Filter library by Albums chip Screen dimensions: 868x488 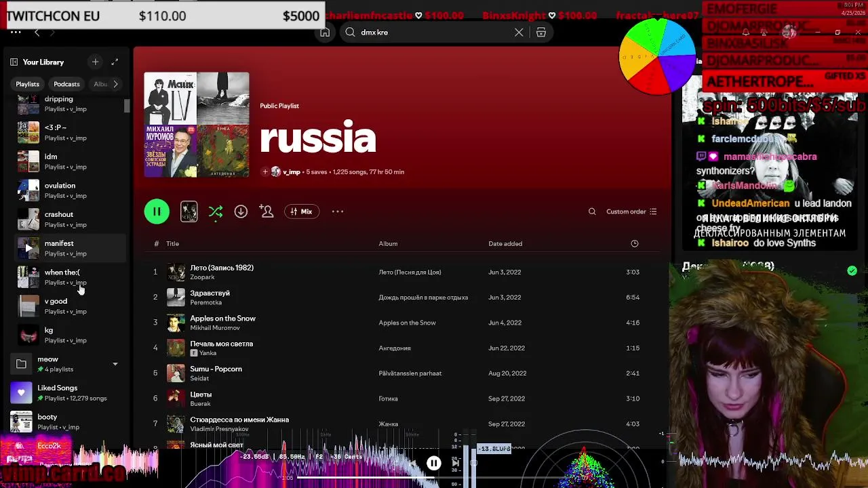(x=100, y=84)
